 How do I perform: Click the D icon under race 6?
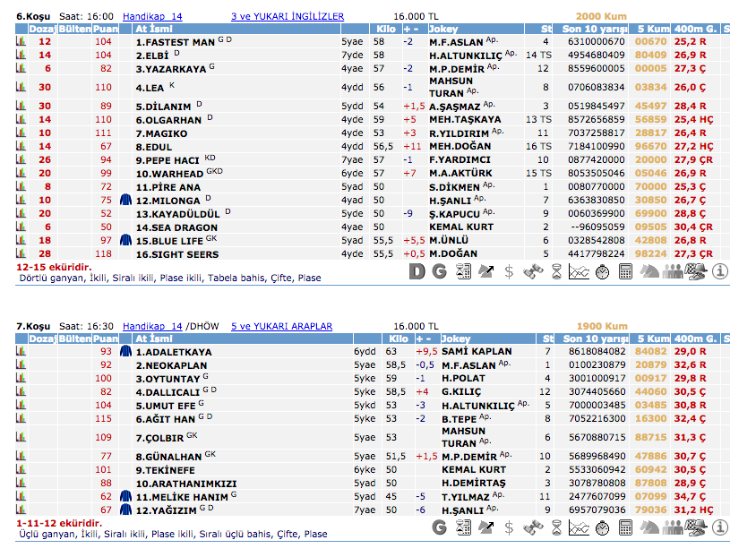pyautogui.click(x=416, y=270)
